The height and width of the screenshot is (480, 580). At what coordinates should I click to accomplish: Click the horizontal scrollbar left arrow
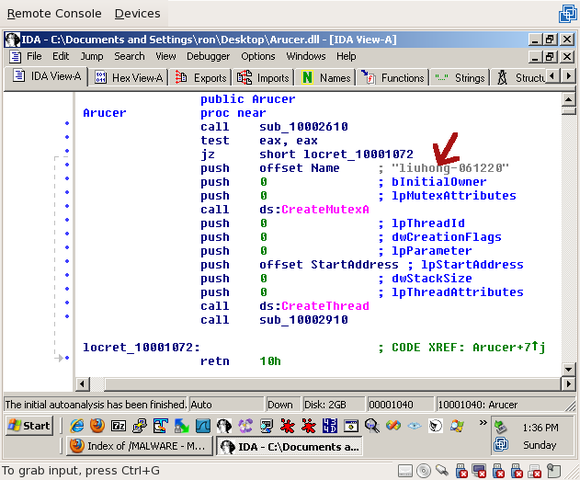(82, 384)
